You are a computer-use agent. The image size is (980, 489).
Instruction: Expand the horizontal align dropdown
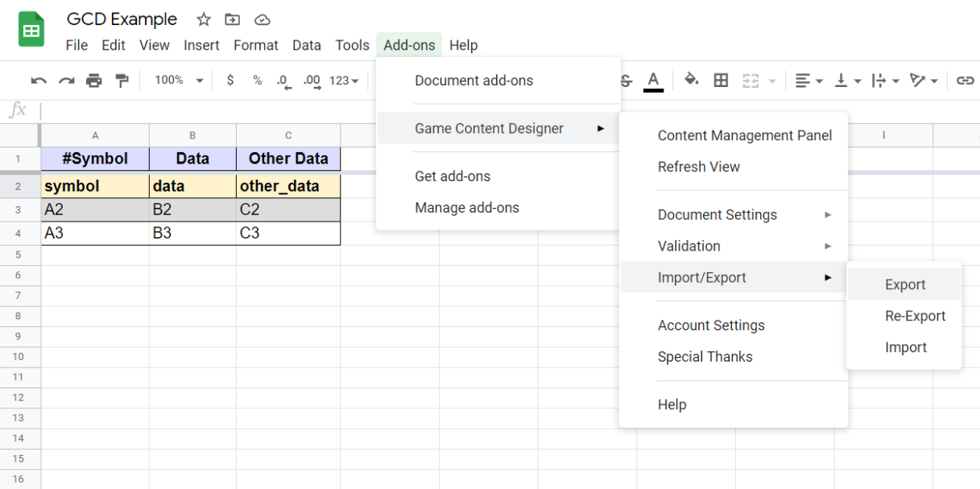[x=808, y=81]
